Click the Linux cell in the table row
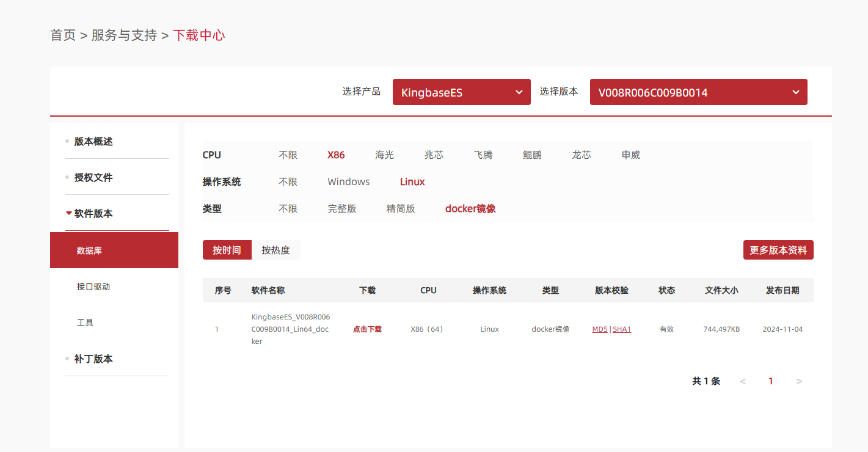This screenshot has width=868, height=452. pos(489,329)
